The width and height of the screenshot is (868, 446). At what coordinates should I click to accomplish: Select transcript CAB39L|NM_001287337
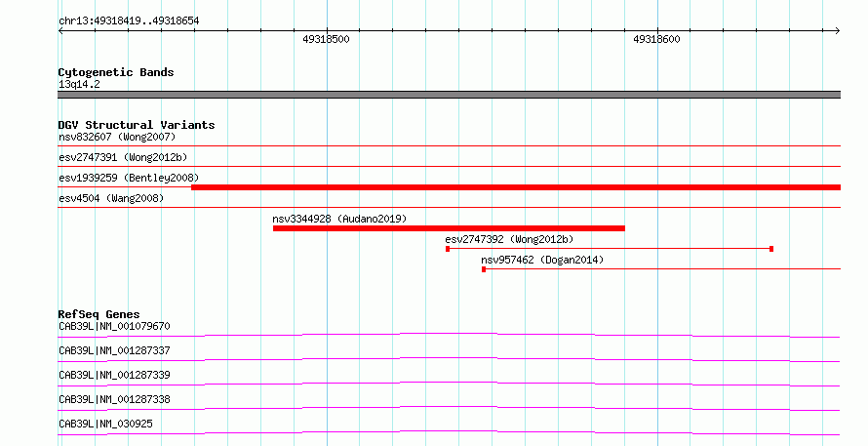114,350
